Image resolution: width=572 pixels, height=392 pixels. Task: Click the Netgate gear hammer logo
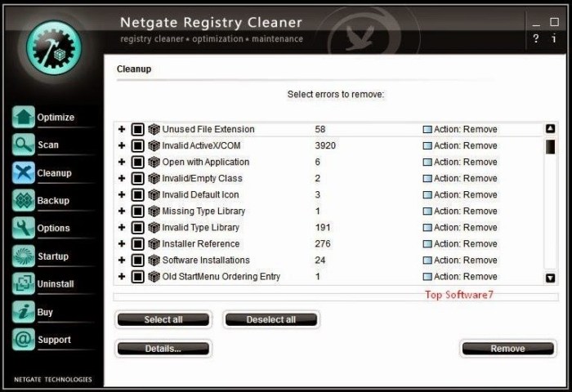(54, 47)
